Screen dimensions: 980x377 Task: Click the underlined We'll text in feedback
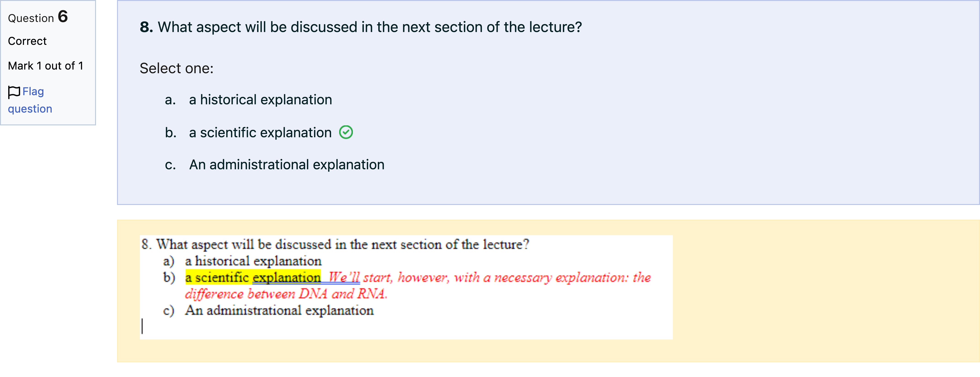click(344, 277)
